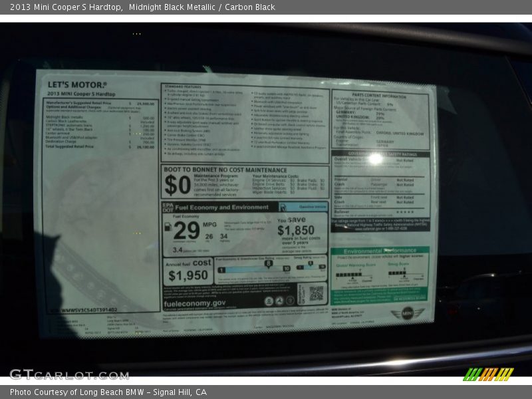Click the Boot to Bonnet $0 amount

coord(177,185)
